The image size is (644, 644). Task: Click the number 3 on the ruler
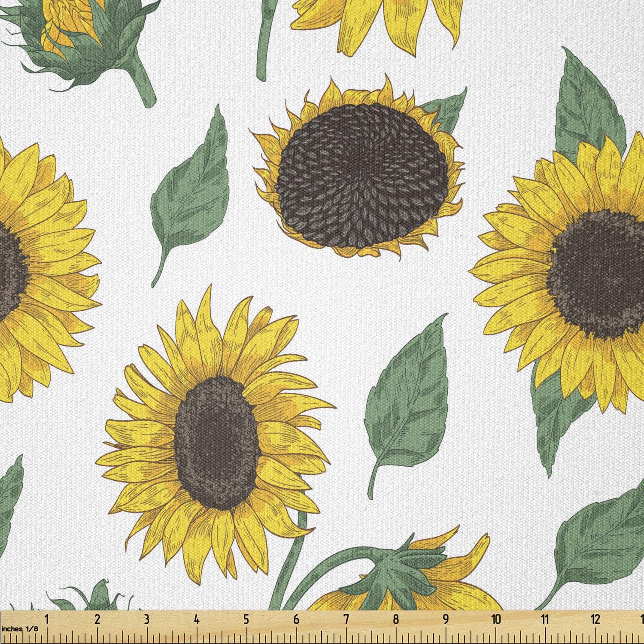146,620
